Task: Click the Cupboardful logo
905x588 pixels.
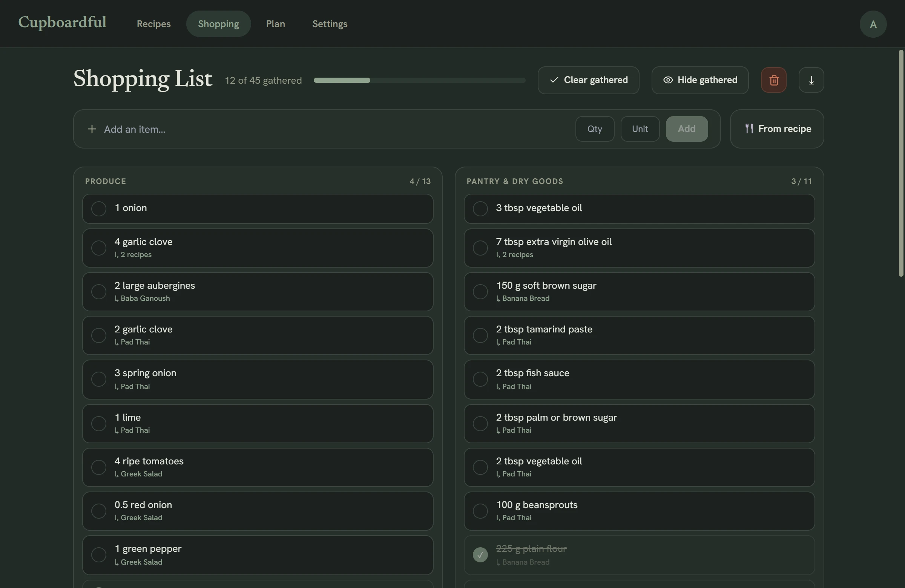Action: point(62,22)
